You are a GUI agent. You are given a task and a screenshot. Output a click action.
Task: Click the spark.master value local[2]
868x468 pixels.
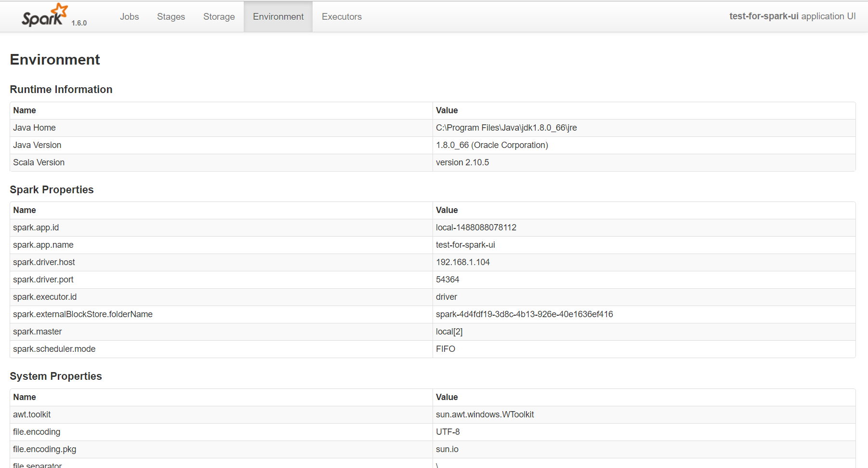point(449,332)
